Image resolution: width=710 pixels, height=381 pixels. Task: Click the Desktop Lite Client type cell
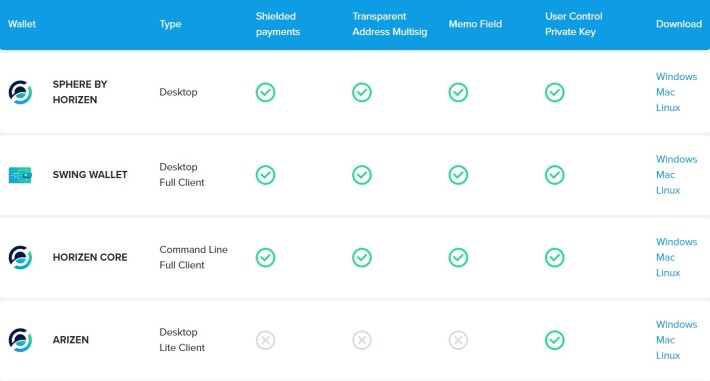(x=182, y=340)
